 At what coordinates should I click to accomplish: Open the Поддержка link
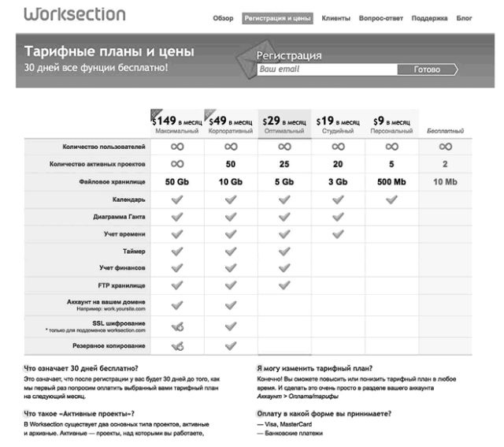pyautogui.click(x=429, y=18)
